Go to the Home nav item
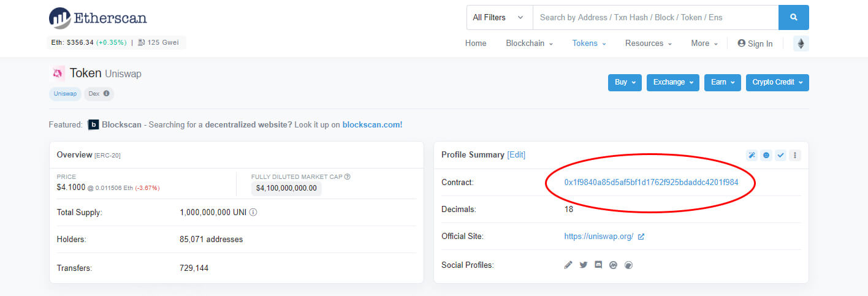 [x=476, y=44]
